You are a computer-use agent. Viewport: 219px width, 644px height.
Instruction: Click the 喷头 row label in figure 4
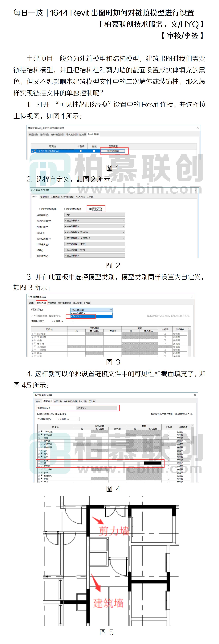point(46,450)
